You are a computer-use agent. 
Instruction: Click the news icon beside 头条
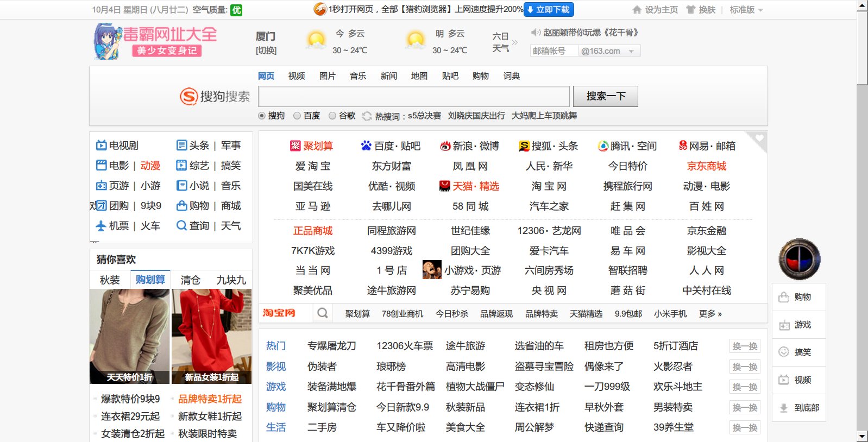click(x=182, y=146)
